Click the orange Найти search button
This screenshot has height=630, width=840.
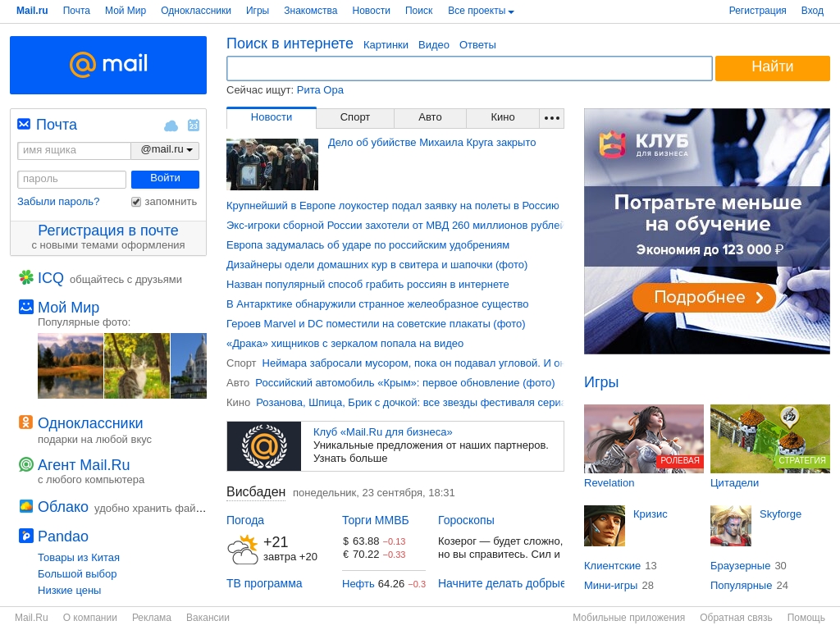coord(773,68)
